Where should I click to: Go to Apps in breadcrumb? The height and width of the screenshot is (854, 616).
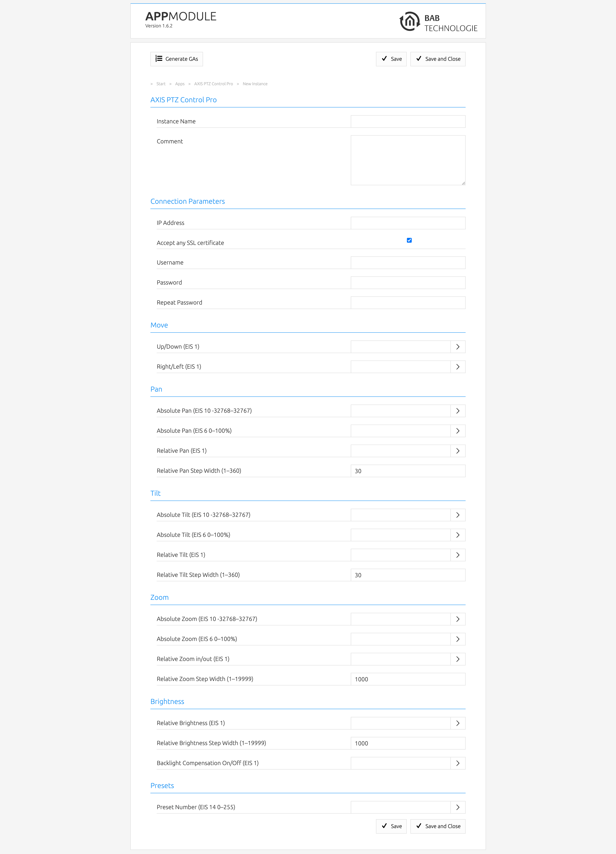point(180,84)
